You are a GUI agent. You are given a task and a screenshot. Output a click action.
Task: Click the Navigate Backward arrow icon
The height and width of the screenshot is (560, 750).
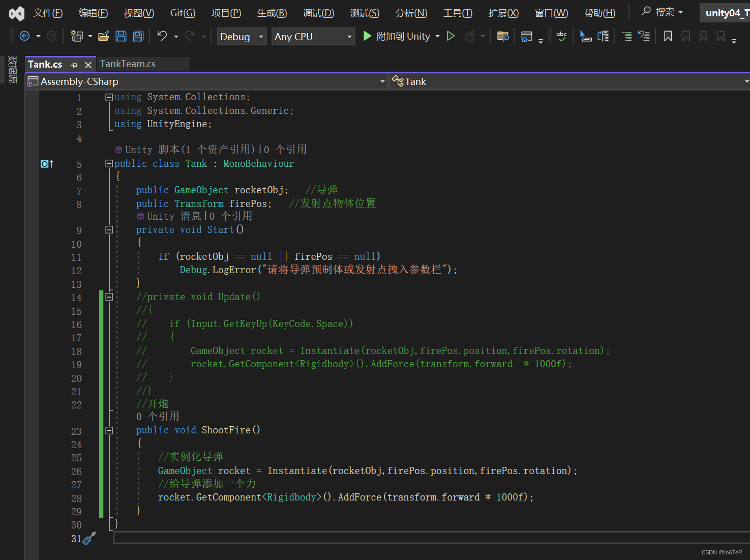(x=24, y=36)
